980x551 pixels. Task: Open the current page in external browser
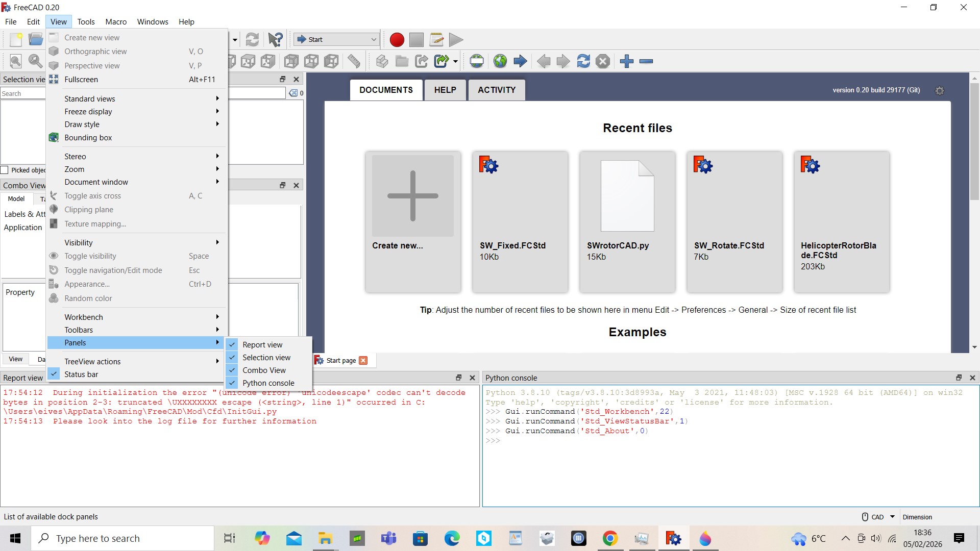[500, 61]
